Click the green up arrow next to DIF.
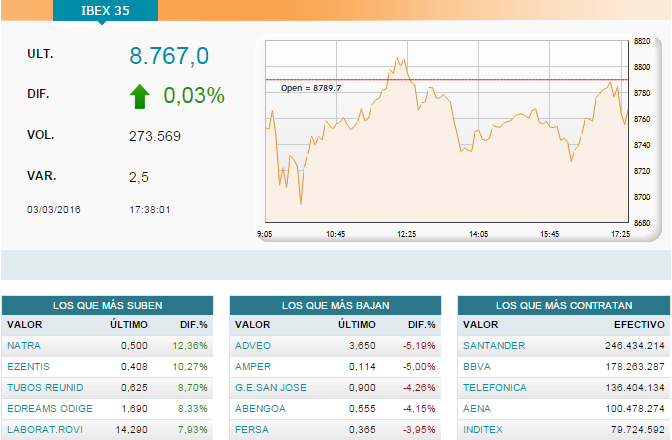672x440 pixels. [x=140, y=96]
